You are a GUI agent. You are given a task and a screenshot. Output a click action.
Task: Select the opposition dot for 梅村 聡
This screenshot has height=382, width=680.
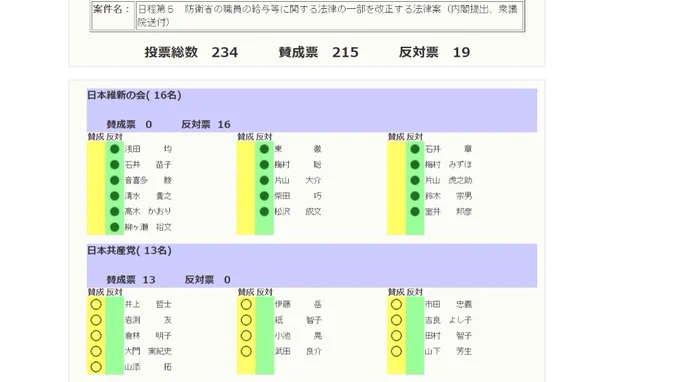[264, 165]
